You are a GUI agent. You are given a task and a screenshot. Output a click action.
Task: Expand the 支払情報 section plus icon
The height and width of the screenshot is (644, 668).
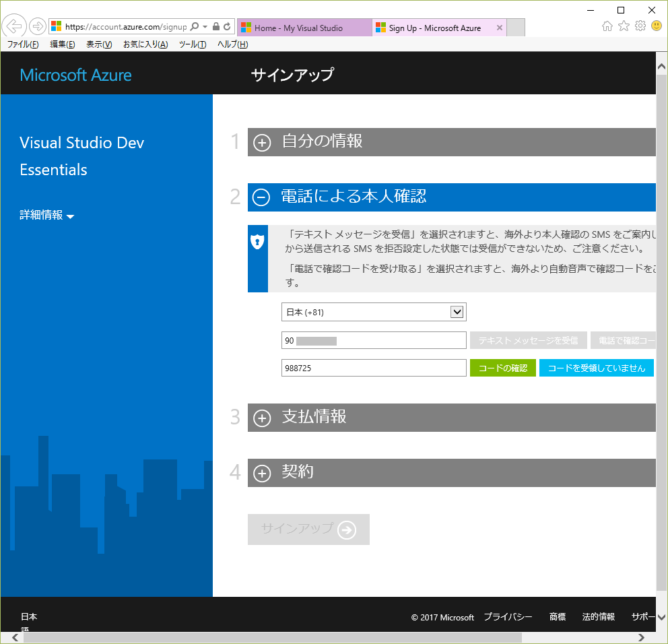[x=262, y=418]
